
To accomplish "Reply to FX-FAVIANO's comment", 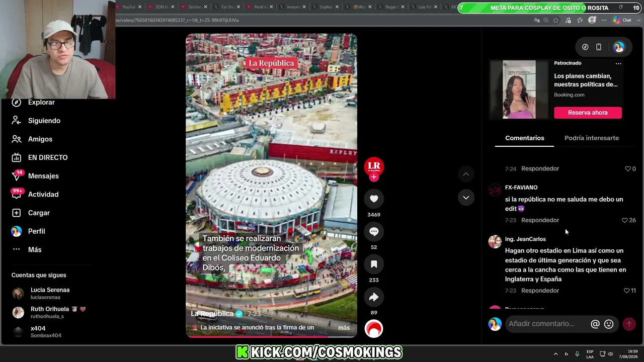I will pyautogui.click(x=540, y=220).
